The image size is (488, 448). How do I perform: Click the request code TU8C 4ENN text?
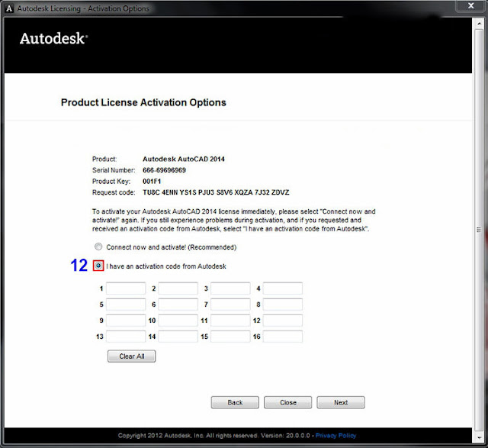[216, 192]
